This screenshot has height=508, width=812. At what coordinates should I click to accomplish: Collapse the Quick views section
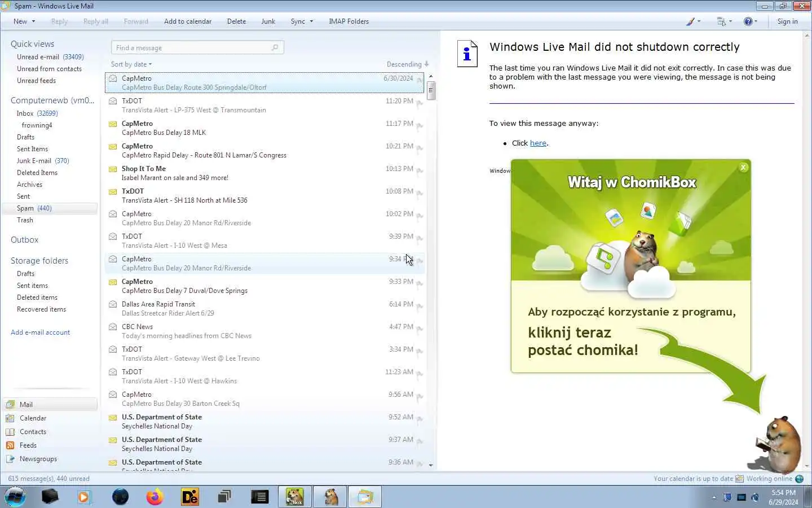point(32,44)
